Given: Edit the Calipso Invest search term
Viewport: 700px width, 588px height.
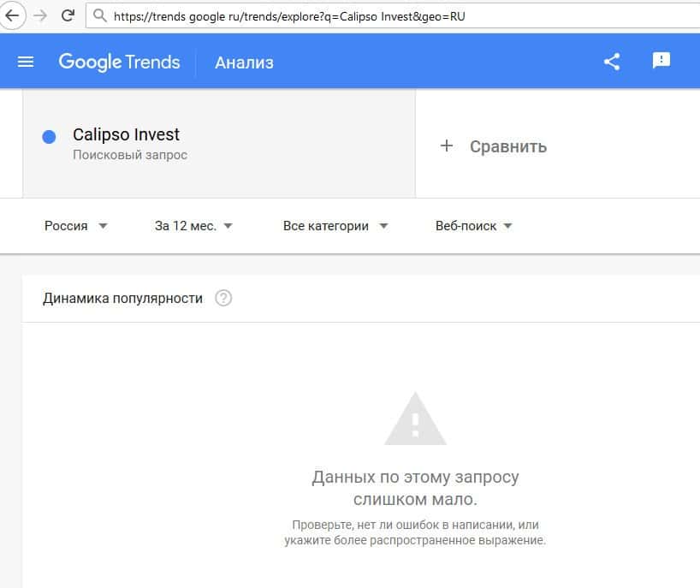Looking at the screenshot, I should tap(127, 135).
